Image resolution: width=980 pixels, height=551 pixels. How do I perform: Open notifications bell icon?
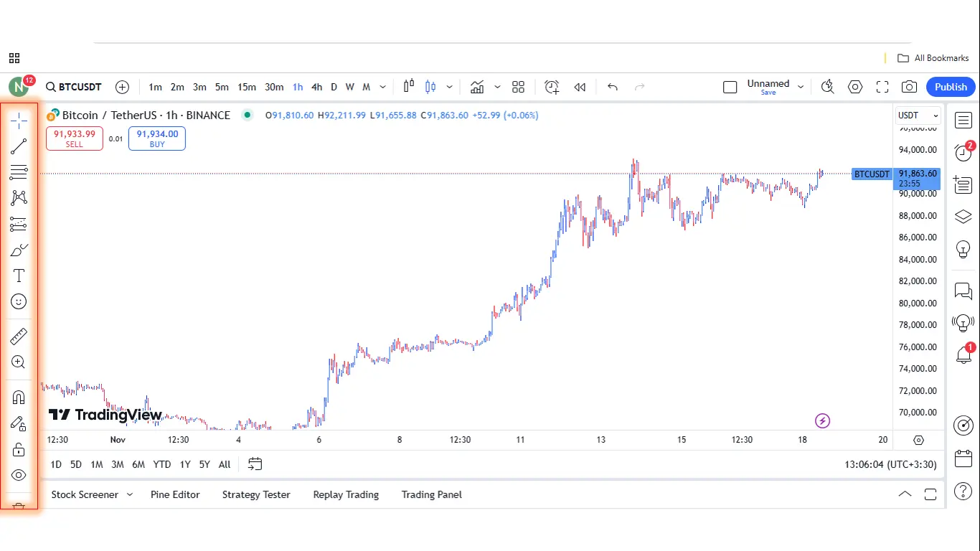click(x=963, y=354)
